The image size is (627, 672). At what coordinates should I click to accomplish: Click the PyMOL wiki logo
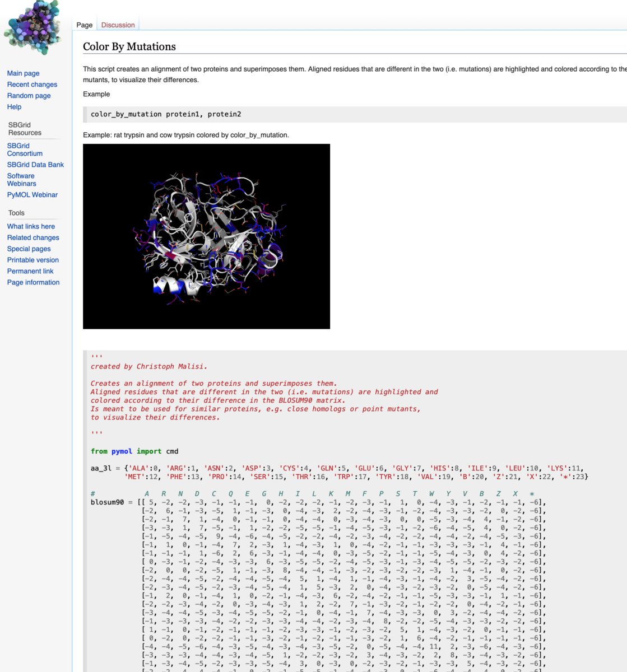coord(33,27)
